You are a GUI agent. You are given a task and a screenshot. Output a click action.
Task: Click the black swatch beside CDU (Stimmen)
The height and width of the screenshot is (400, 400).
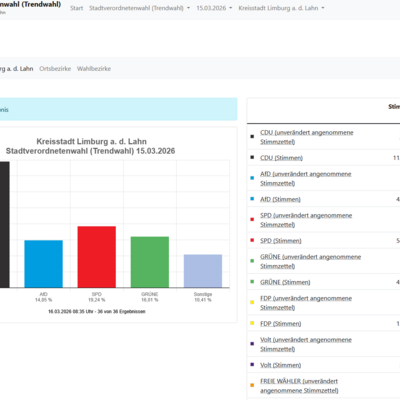tap(252, 157)
